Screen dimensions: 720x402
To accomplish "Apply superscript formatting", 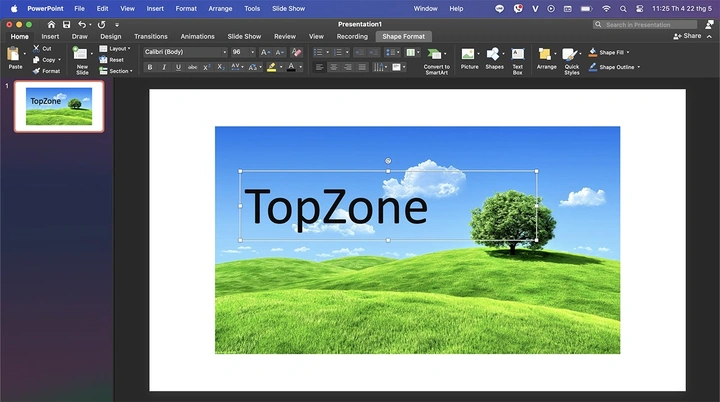I will [x=207, y=67].
